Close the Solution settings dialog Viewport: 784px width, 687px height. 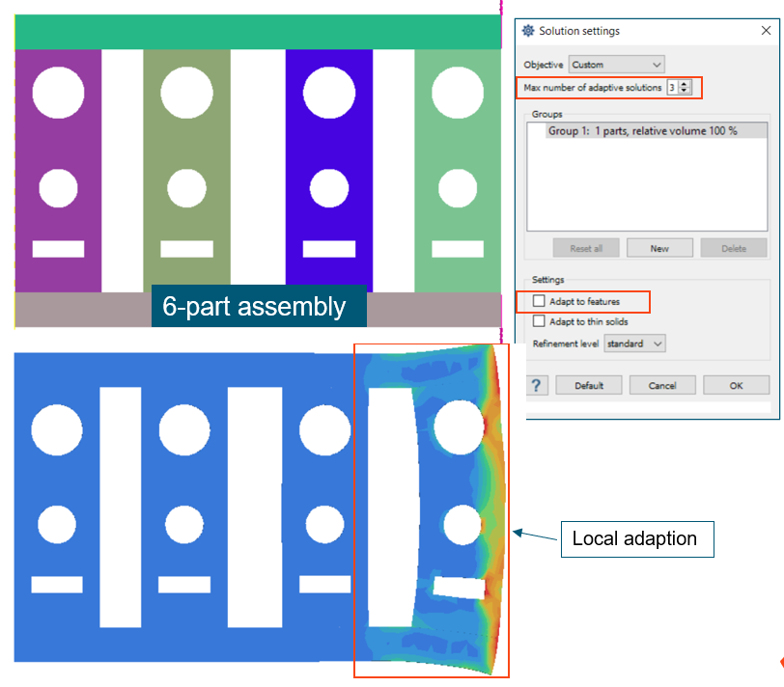[x=766, y=31]
